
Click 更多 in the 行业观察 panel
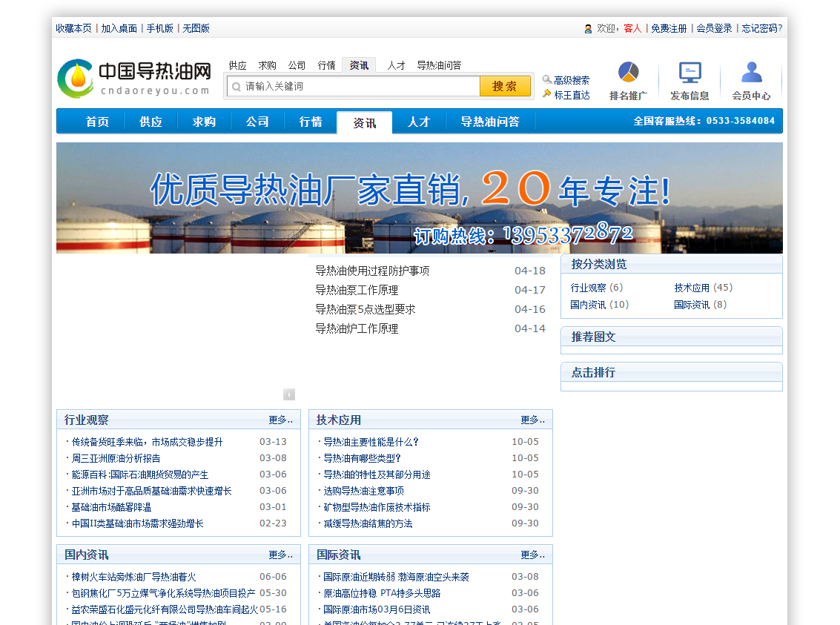(281, 420)
